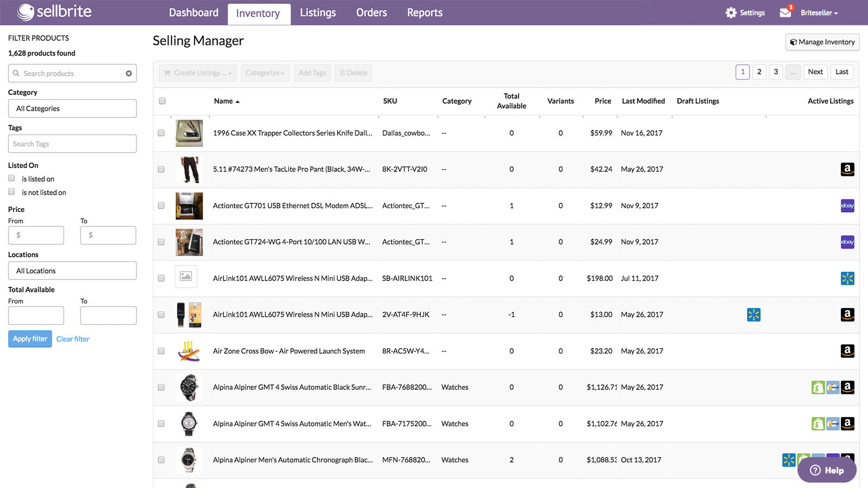Viewport: 868px width, 488px height.
Task: Open the Help bubble in the corner
Action: point(826,470)
